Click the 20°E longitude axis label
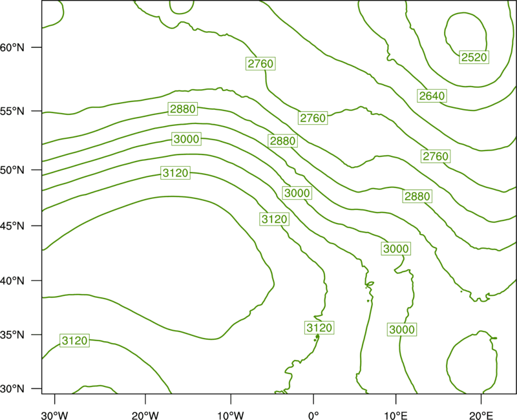This screenshot has height=420, width=517. 481,415
